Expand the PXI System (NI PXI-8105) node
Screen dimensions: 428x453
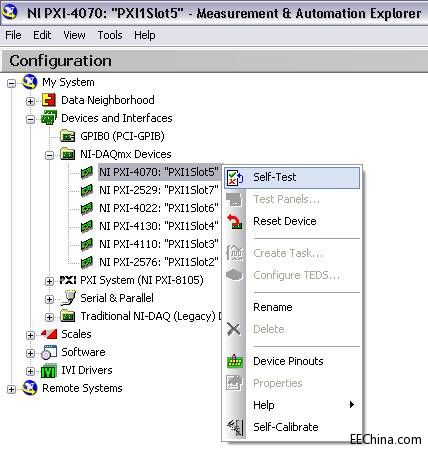coord(49,281)
